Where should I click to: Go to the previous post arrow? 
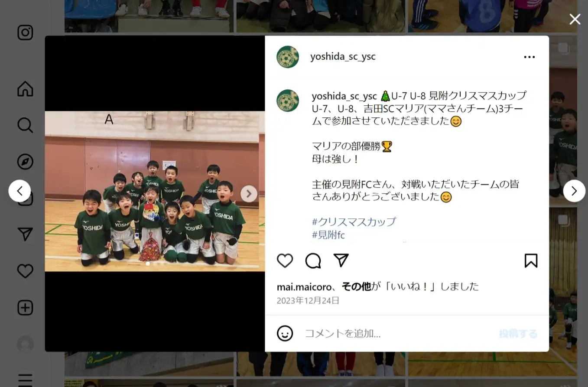point(19,191)
